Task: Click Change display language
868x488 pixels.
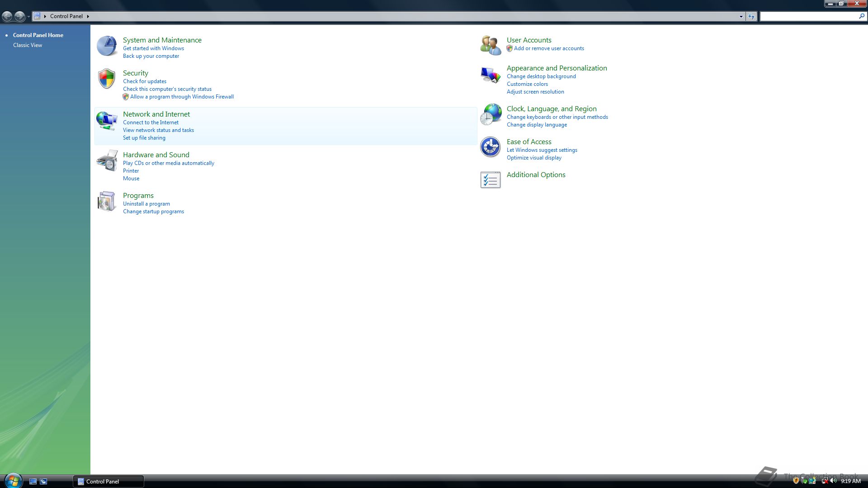Action: coord(537,125)
